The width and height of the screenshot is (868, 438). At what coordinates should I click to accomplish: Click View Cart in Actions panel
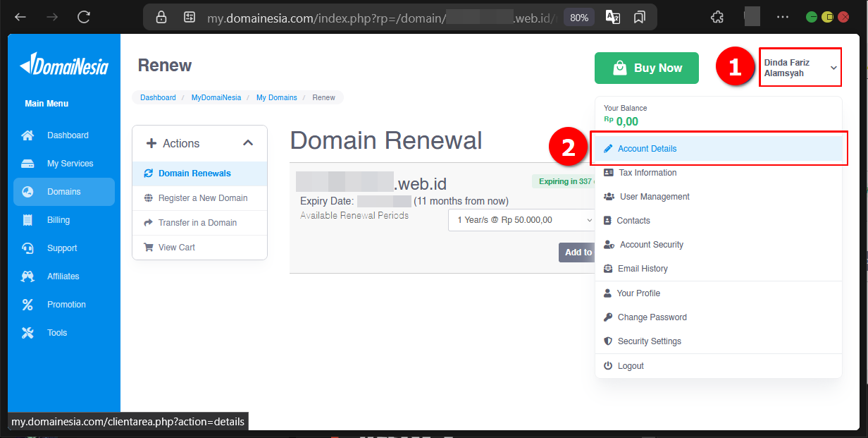200,248
